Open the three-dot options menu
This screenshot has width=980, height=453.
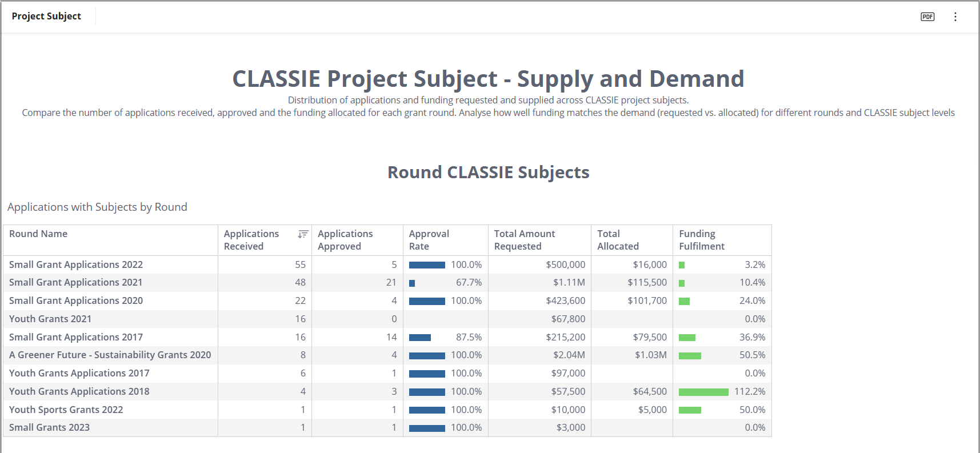point(955,17)
